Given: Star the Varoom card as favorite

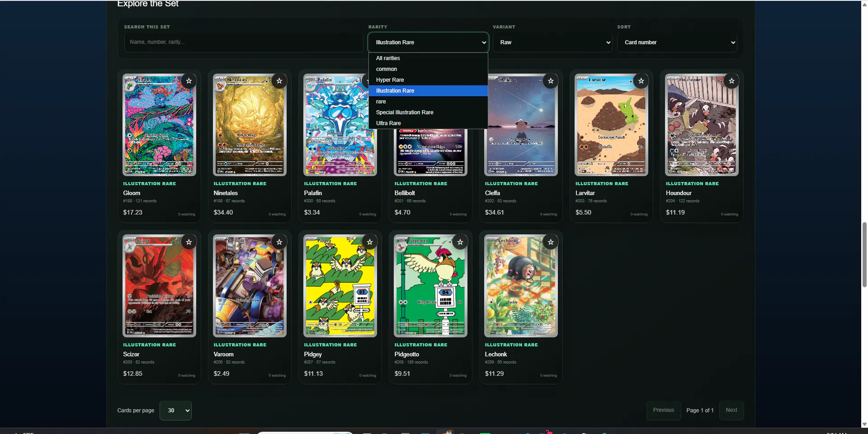Looking at the screenshot, I should point(279,242).
